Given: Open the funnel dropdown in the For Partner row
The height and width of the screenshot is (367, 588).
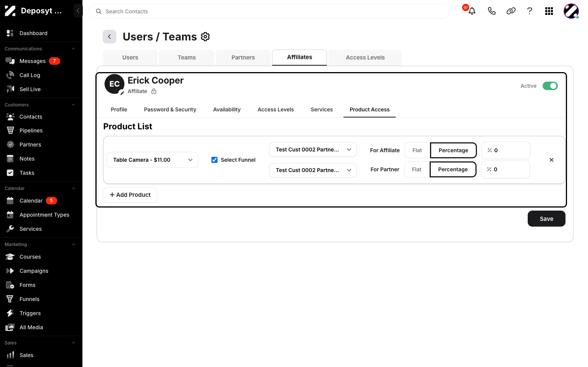Looking at the screenshot, I should pos(313,170).
